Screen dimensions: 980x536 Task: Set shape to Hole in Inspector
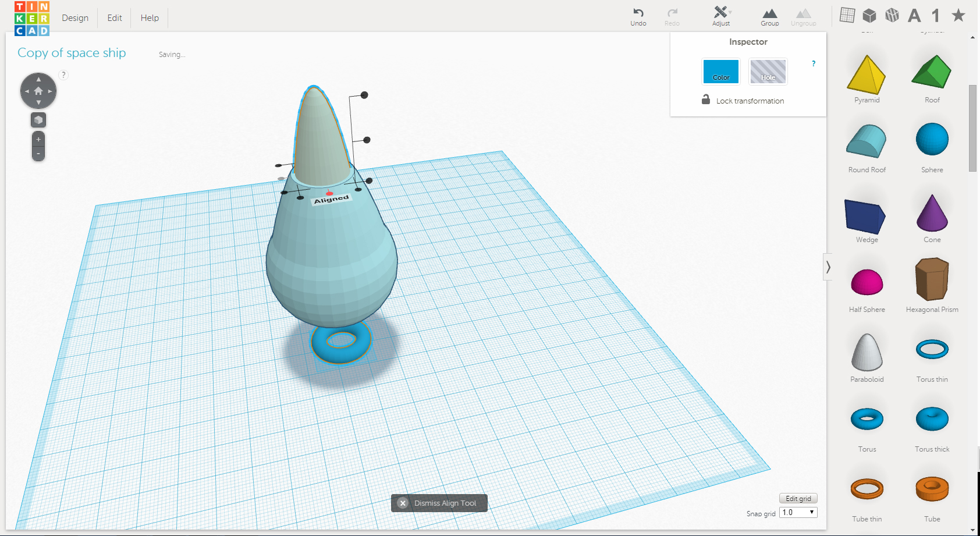click(x=768, y=72)
